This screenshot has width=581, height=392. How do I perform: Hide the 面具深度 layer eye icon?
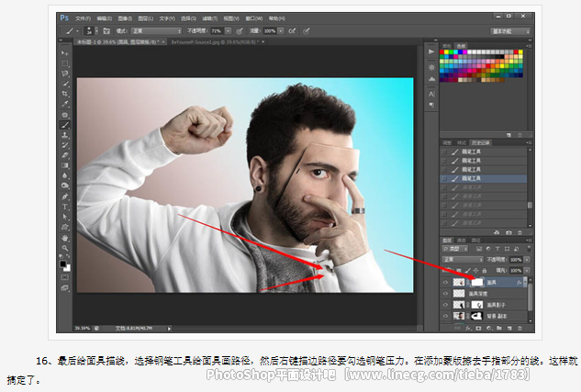tap(445, 294)
